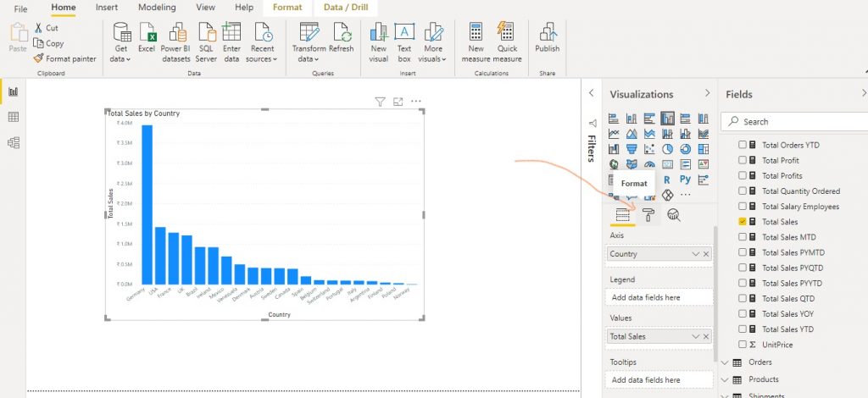Pick the line chart visual
Image resolution: width=868 pixels, height=398 pixels.
(x=614, y=134)
